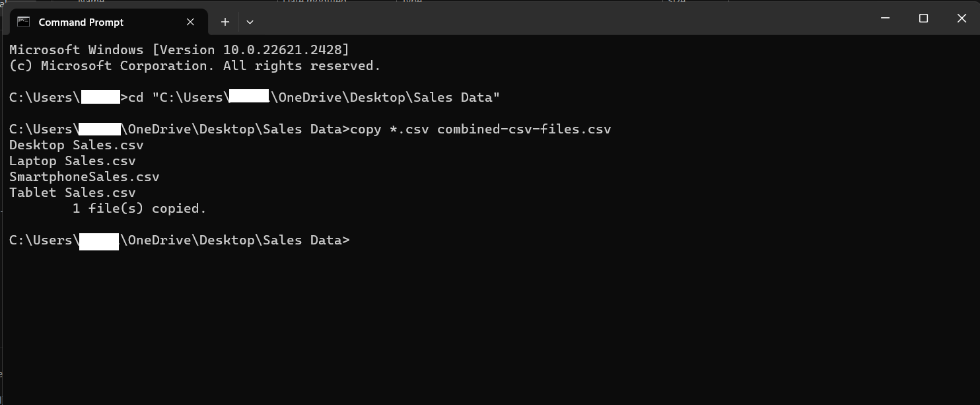Click the blank terminal area below the prompt
This screenshot has width=980, height=405.
coord(490,324)
